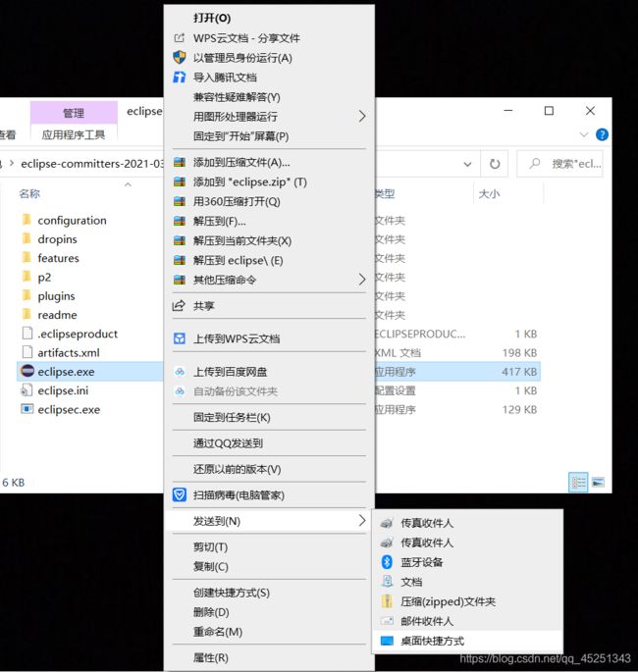
Task: Click the first fax recipient icon
Action: pos(387,523)
